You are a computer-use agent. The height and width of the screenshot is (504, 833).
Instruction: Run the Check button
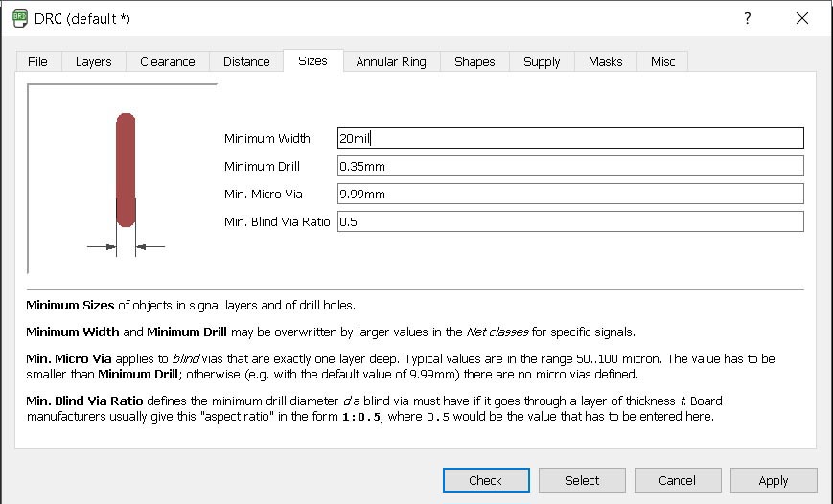[486, 480]
